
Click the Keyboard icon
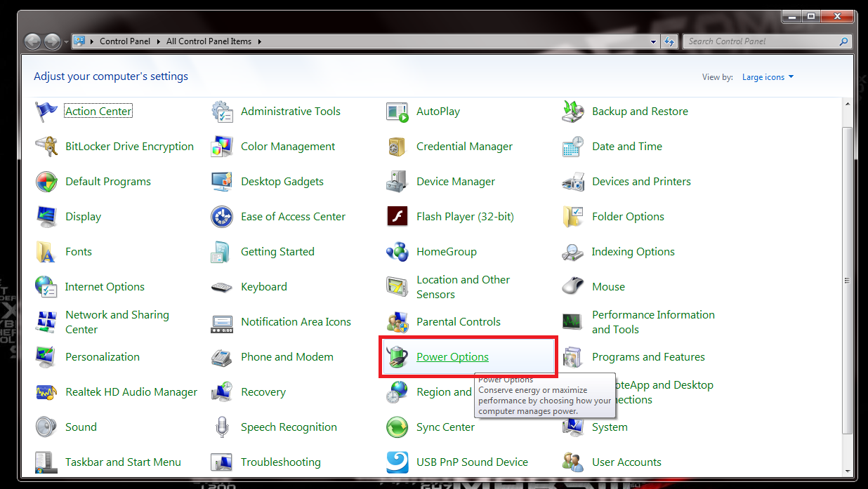(222, 287)
